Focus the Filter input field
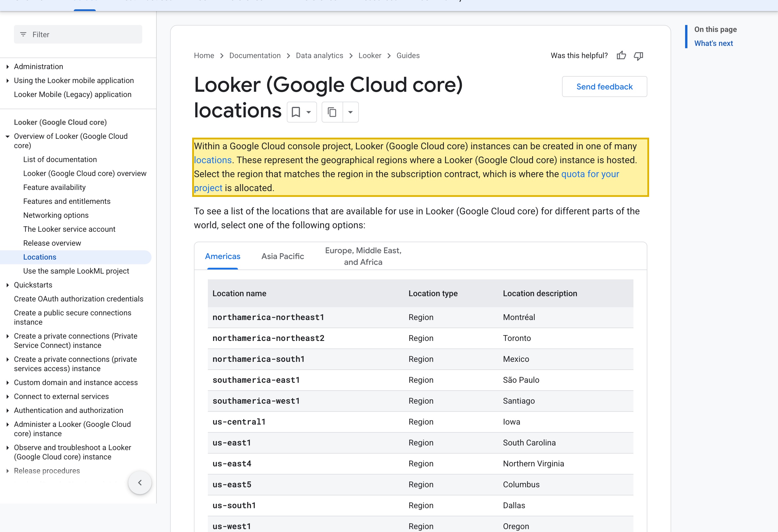The image size is (778, 532). [x=78, y=35]
